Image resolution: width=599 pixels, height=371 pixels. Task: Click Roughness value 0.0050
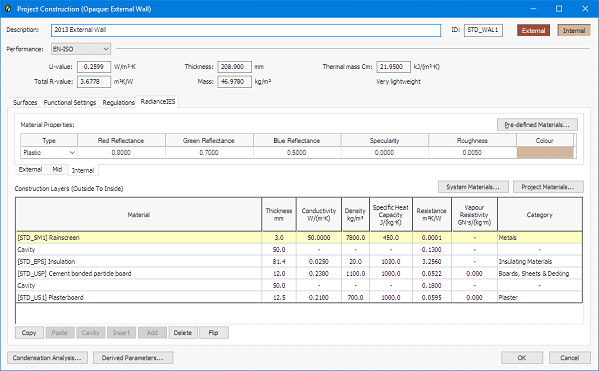[472, 152]
